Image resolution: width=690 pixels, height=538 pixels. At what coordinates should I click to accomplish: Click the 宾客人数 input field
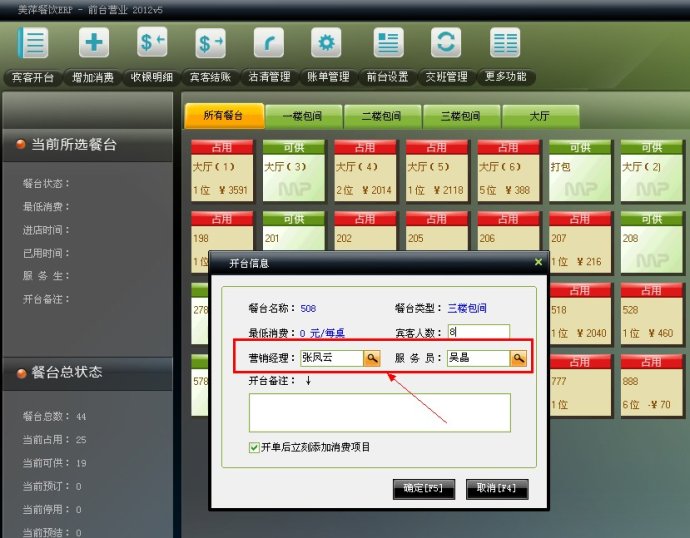478,332
